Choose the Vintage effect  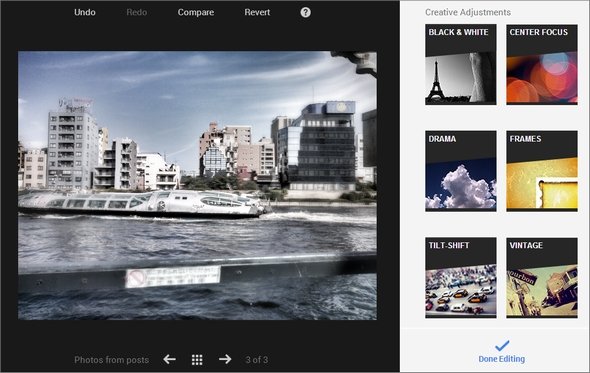[542, 278]
